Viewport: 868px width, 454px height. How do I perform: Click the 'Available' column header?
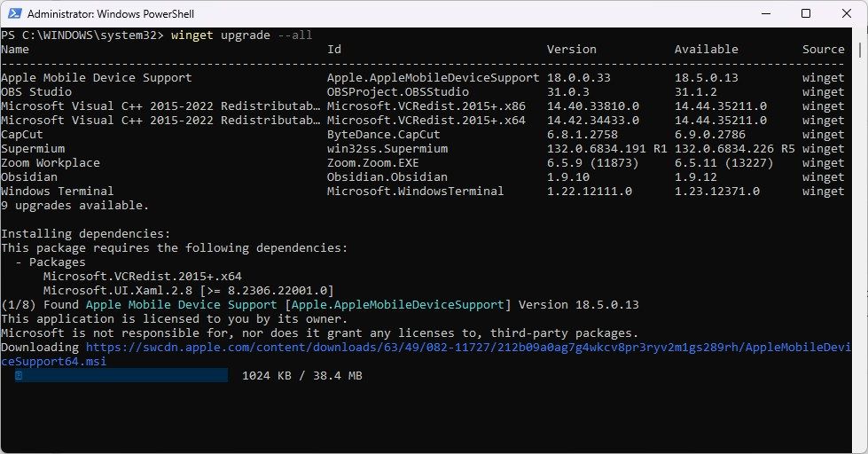[x=707, y=50]
